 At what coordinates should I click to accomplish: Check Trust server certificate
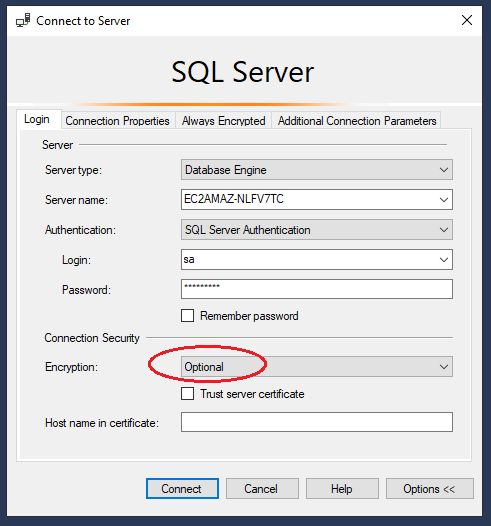coord(187,393)
